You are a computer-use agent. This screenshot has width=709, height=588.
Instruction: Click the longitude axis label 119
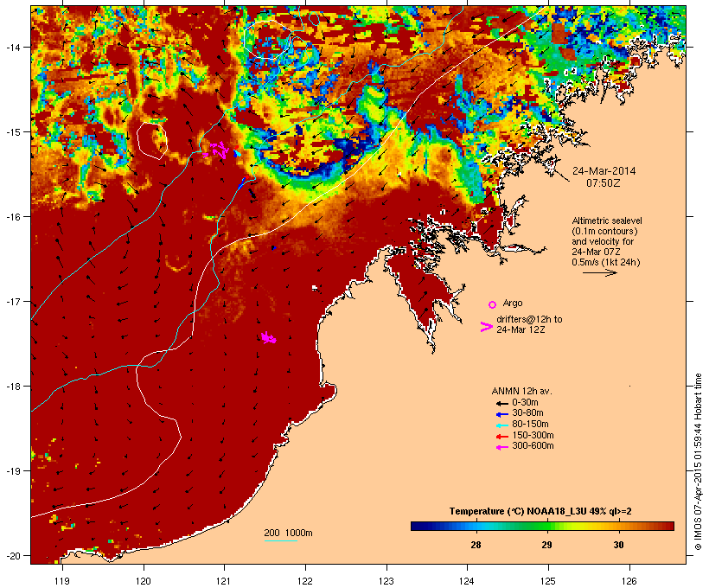pyautogui.click(x=62, y=581)
